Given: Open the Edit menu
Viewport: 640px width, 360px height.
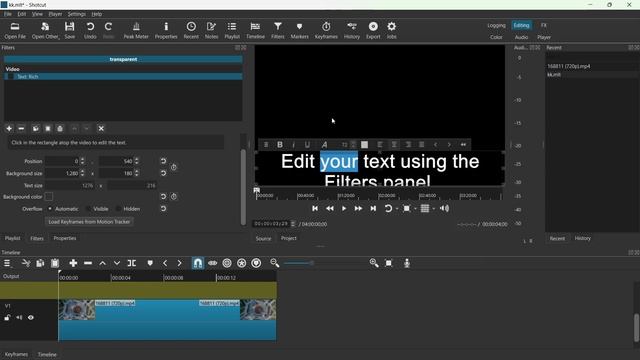Looking at the screenshot, I should [22, 14].
